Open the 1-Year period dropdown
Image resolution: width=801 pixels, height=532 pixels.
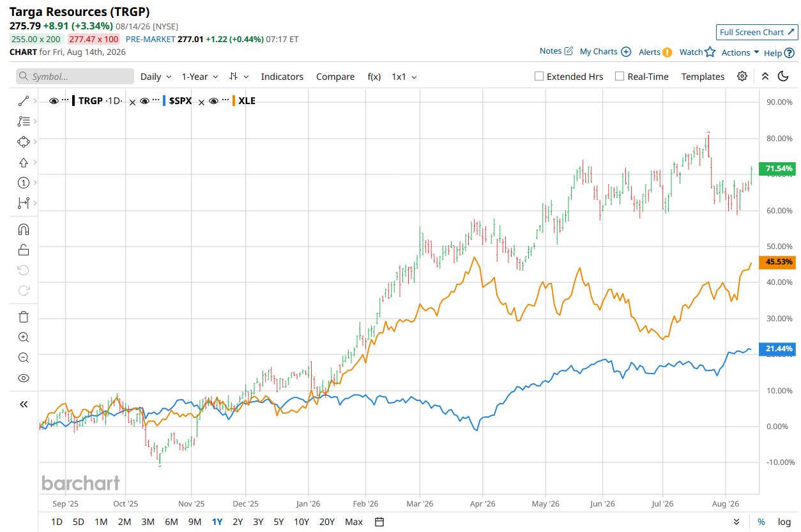(200, 77)
